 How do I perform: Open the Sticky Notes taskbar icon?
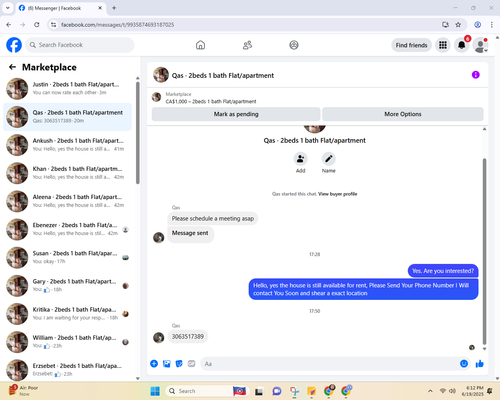pyautogui.click(x=311, y=391)
